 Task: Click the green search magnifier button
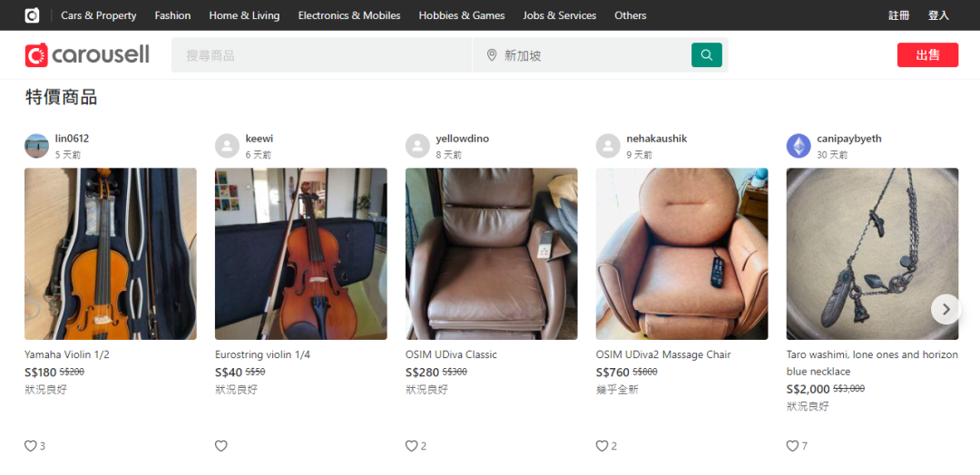(x=706, y=54)
